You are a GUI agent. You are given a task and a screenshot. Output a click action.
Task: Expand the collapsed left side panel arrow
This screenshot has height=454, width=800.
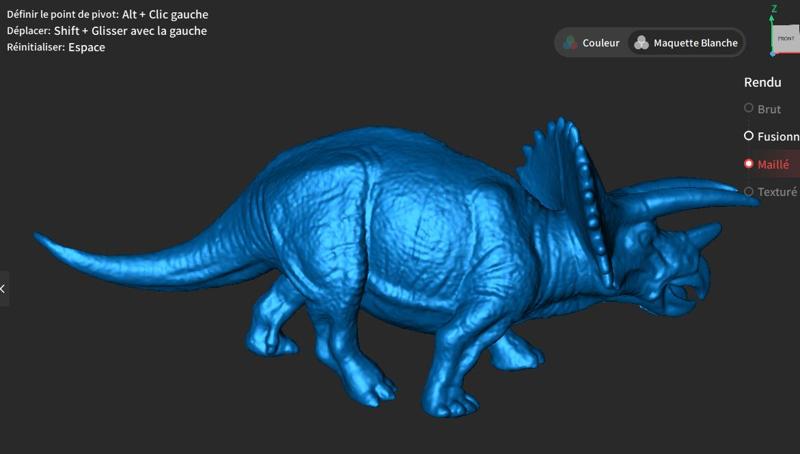coord(3,289)
